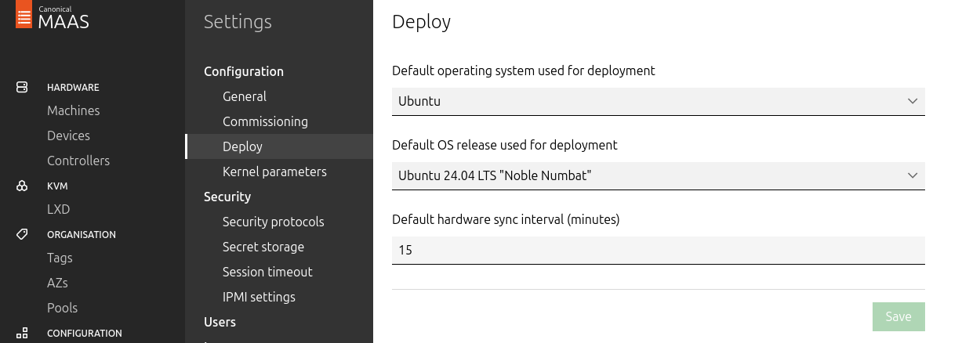This screenshot has width=980, height=343.
Task: Open Security protocols settings
Action: (273, 222)
